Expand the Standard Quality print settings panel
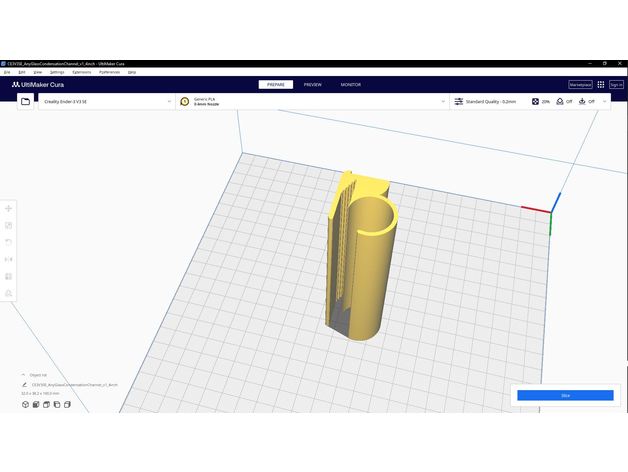Viewport: 628px width, 472px height. coord(487,101)
